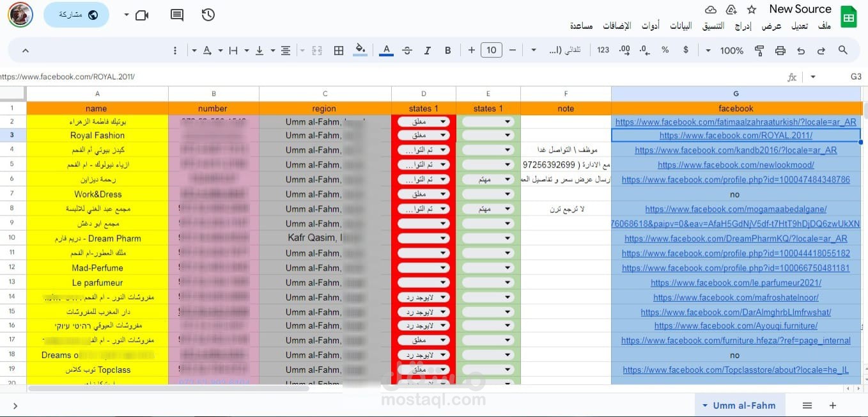The height and width of the screenshot is (417, 868).
Task: Open the horizontal align icon
Action: point(286,50)
